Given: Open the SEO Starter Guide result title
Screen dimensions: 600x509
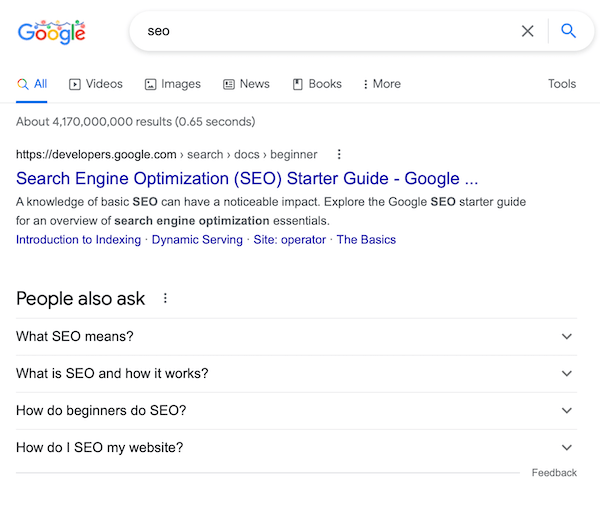Looking at the screenshot, I should (247, 179).
